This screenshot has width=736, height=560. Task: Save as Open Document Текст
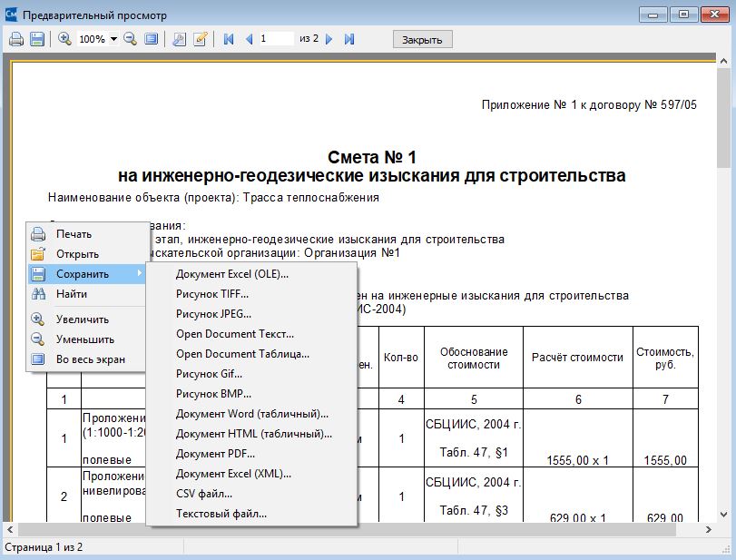click(x=251, y=334)
